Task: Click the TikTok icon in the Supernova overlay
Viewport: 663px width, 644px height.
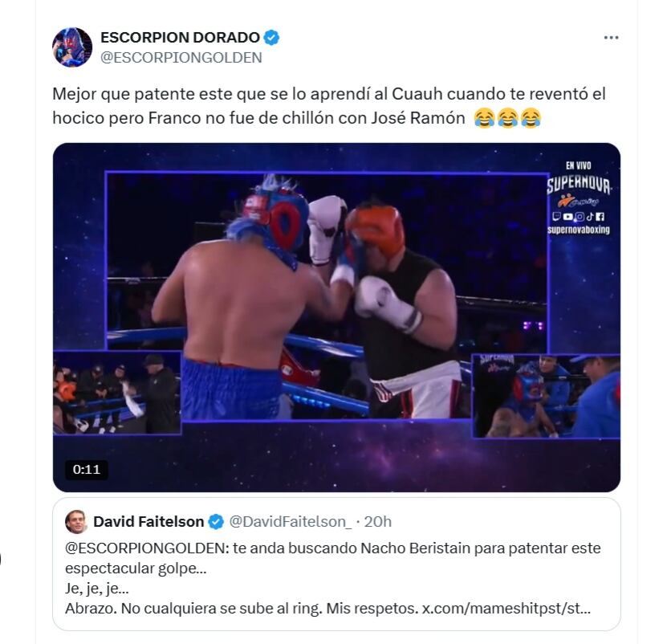Action: [x=590, y=217]
